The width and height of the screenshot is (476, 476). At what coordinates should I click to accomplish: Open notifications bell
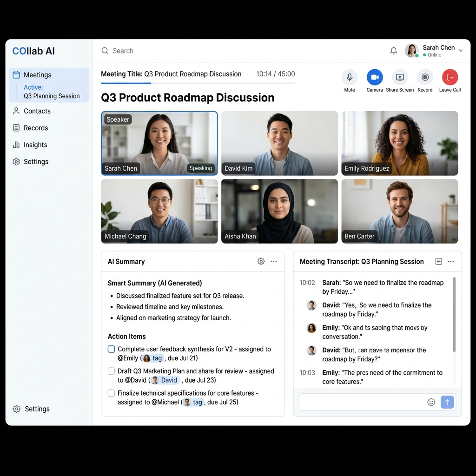(x=393, y=51)
